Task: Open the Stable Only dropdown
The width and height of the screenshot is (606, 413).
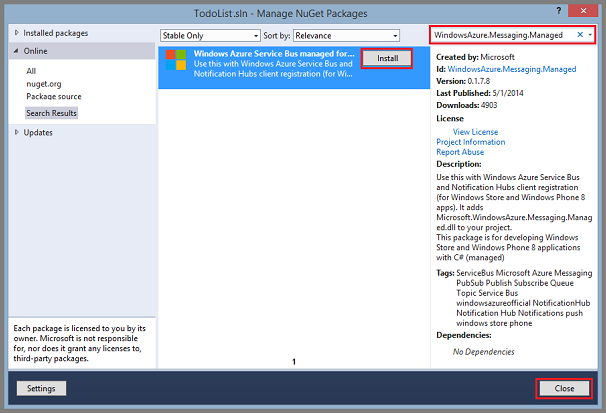Action: click(210, 36)
